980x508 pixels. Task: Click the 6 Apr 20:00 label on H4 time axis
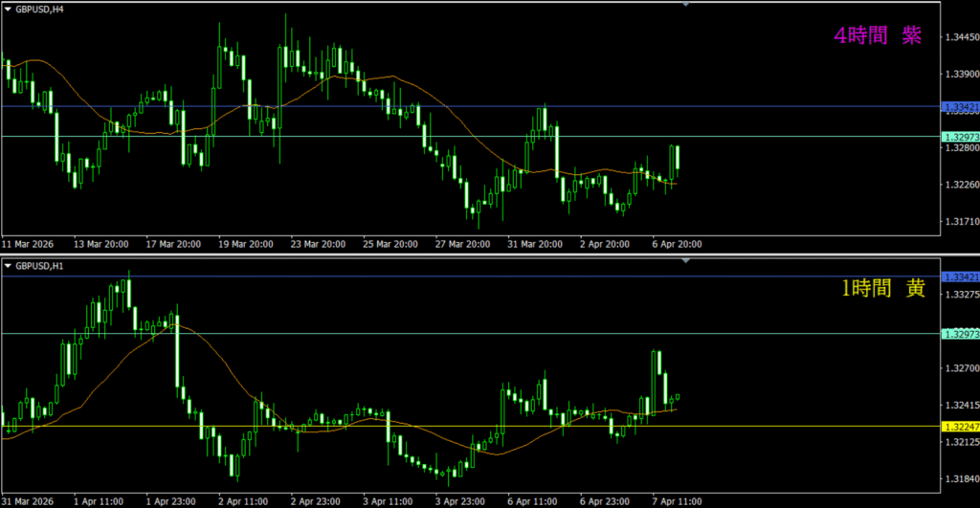click(678, 244)
